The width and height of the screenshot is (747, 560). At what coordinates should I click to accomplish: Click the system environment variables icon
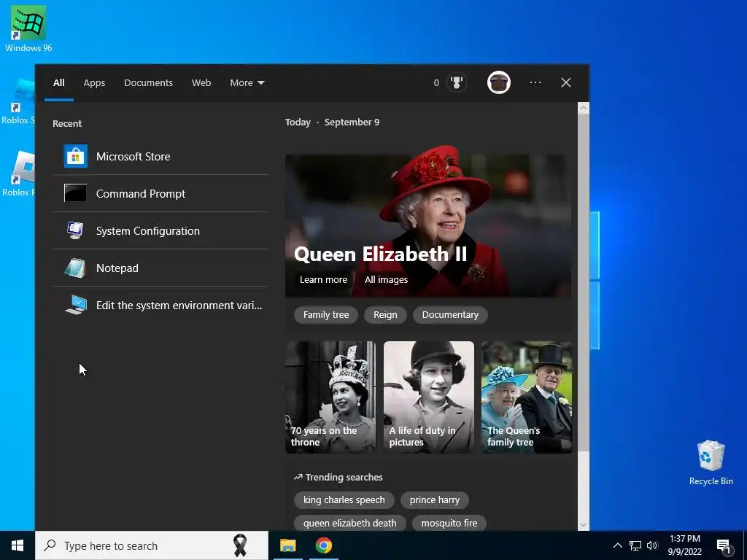click(76, 306)
